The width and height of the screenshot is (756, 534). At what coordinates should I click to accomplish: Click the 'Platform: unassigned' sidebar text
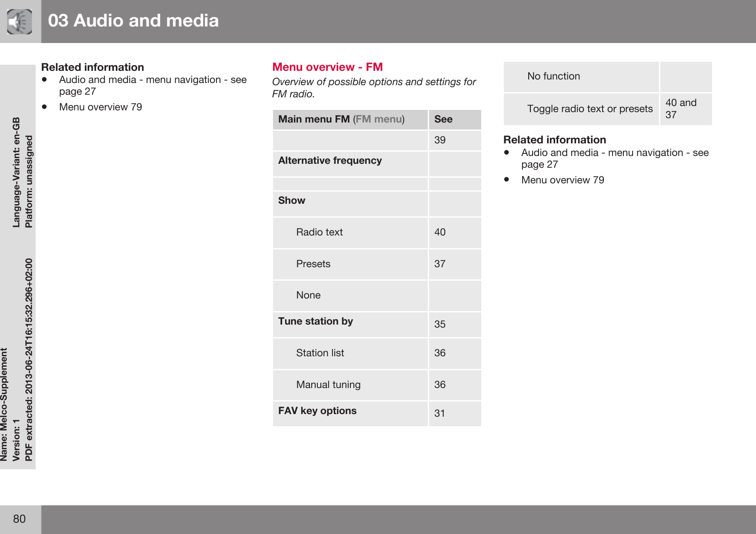(x=29, y=182)
